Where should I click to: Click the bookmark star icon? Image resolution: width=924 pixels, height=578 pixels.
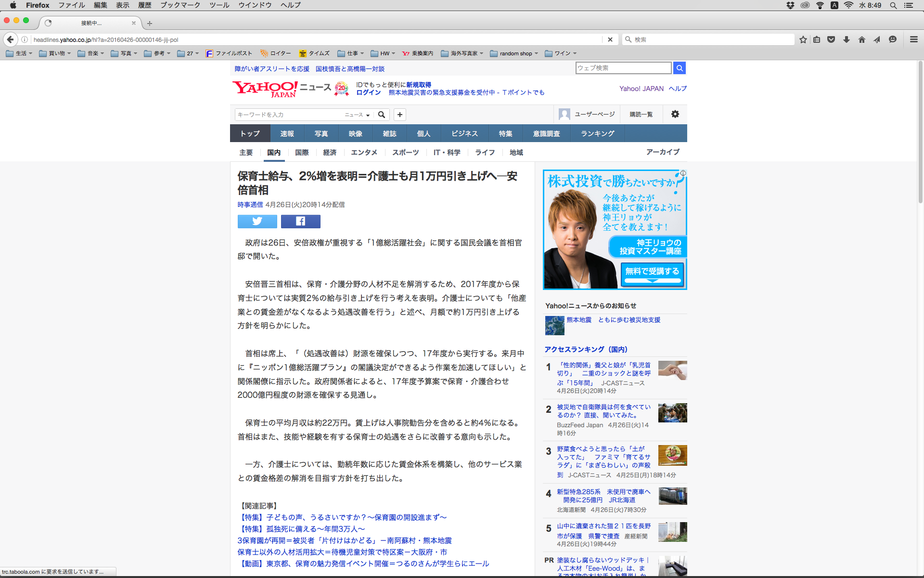pyautogui.click(x=803, y=39)
